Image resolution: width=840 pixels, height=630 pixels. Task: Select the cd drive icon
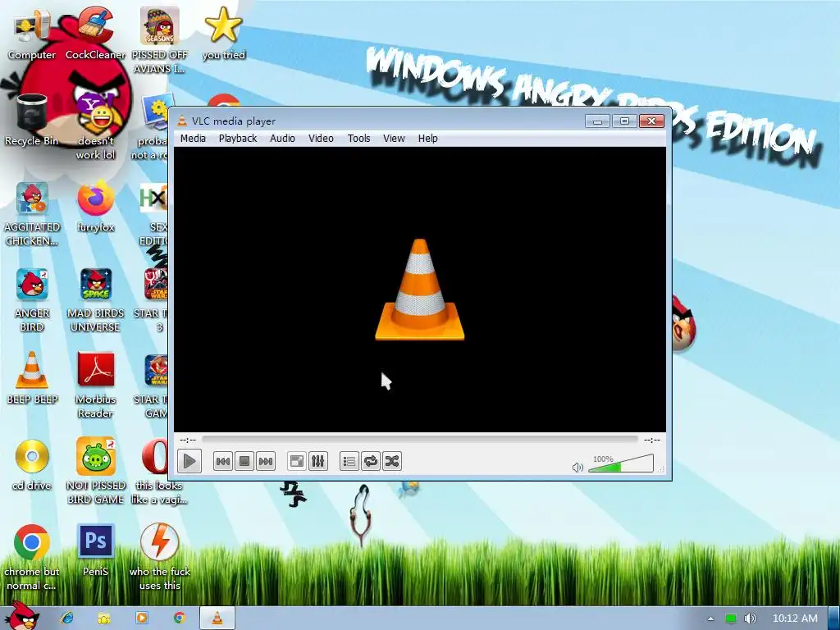click(32, 464)
